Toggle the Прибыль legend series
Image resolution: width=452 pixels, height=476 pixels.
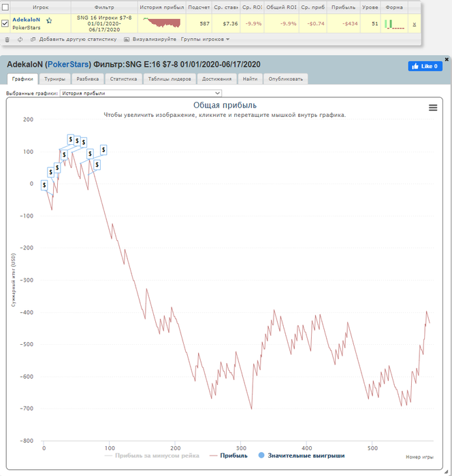pos(229,456)
